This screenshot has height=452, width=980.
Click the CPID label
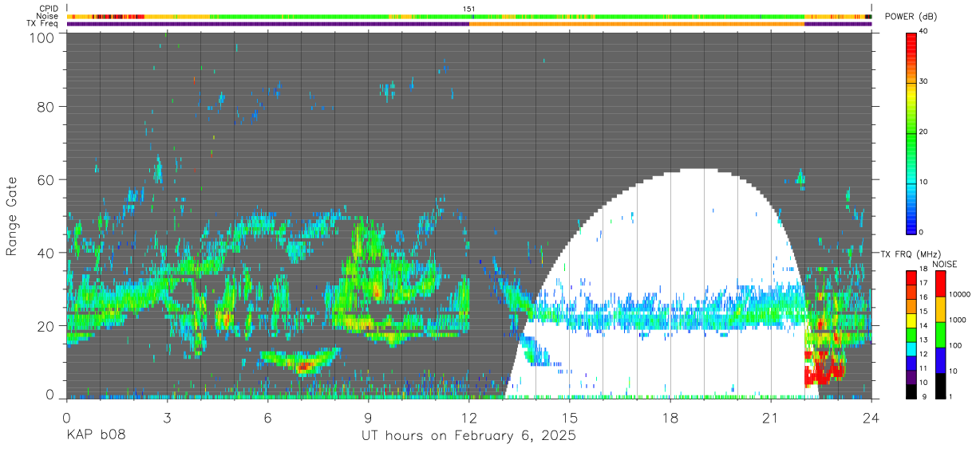49,9
